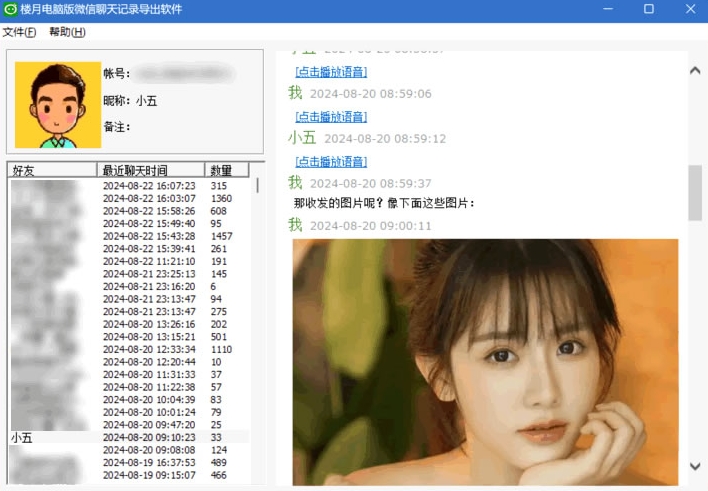Select row dated 2024-08-21 23:25:13
This screenshot has height=491, width=708.
point(129,274)
